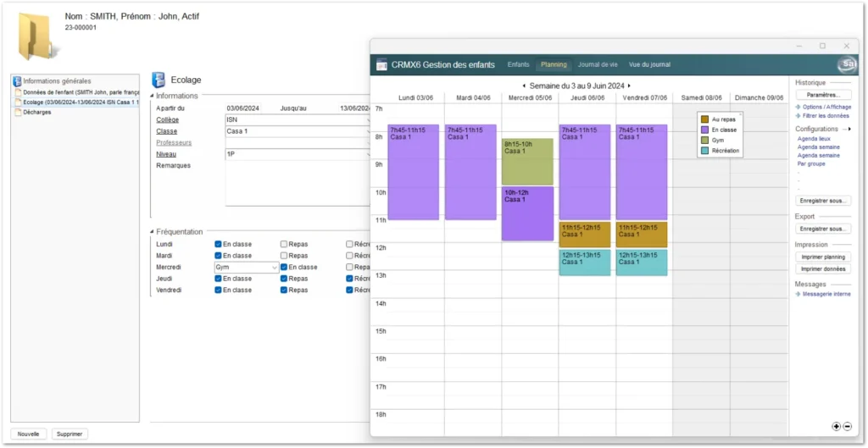Uncheck the Vendredi Repas box

click(x=284, y=290)
